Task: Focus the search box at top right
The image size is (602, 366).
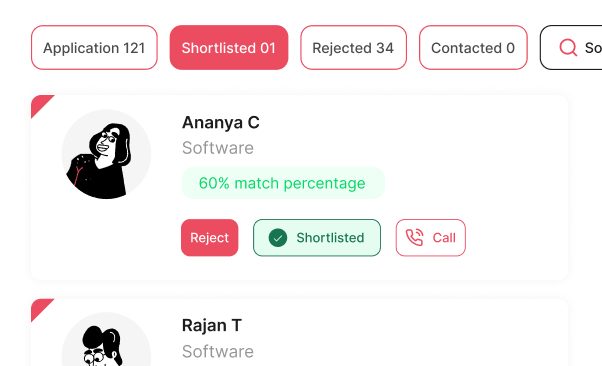Action: pyautogui.click(x=571, y=48)
